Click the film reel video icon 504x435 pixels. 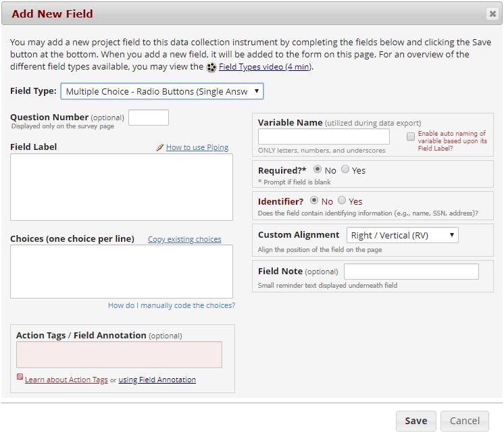[x=211, y=67]
